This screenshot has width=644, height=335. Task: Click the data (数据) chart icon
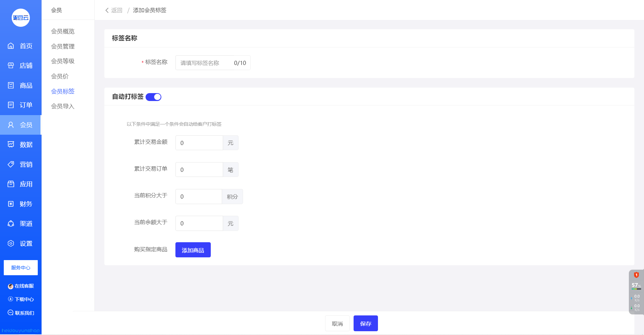click(11, 144)
